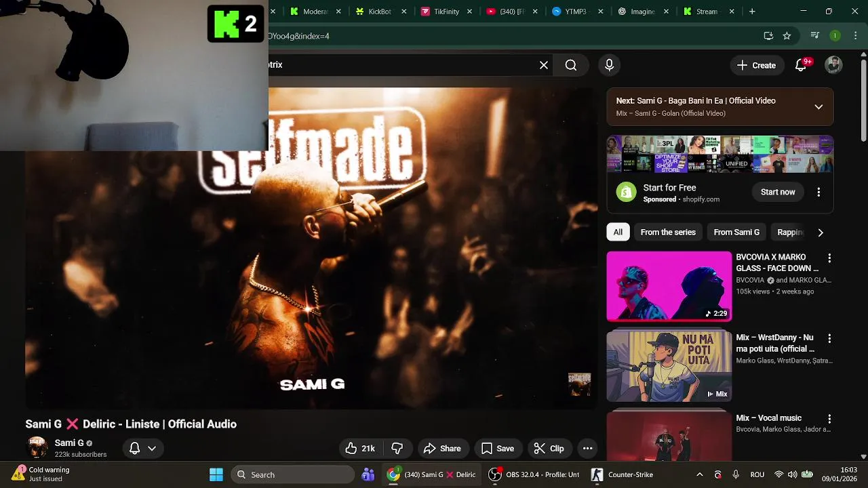Viewport: 868px width, 488px height.
Task: Close the KickBot tab
Action: (x=404, y=12)
